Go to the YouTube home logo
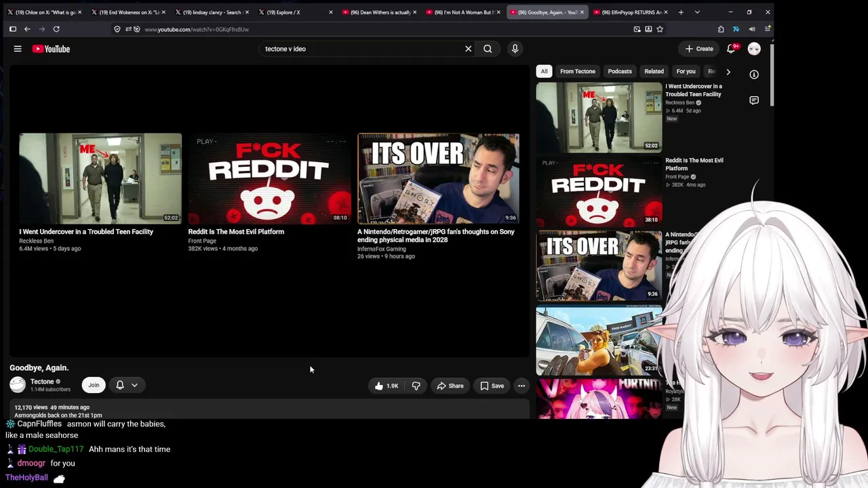 (x=51, y=49)
